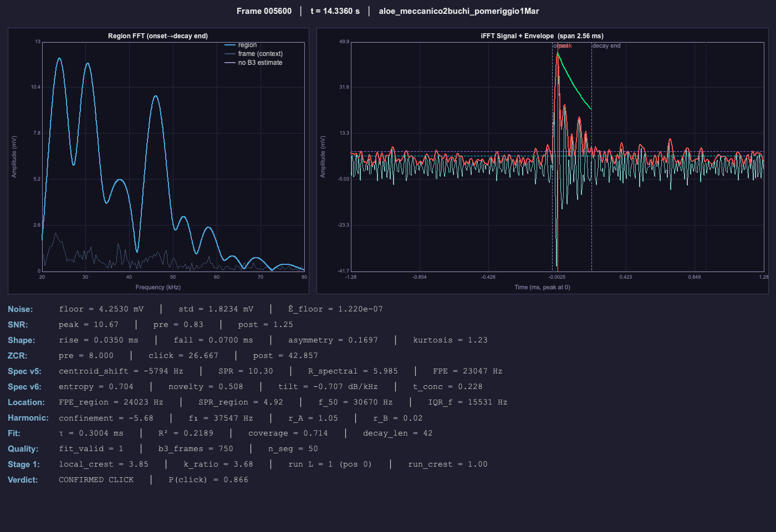
Task: Select the "centroid_shift = -5794 Hz" value
Action: (x=121, y=371)
